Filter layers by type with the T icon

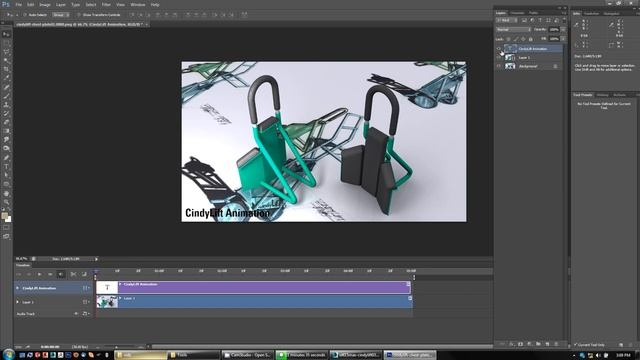pos(540,20)
